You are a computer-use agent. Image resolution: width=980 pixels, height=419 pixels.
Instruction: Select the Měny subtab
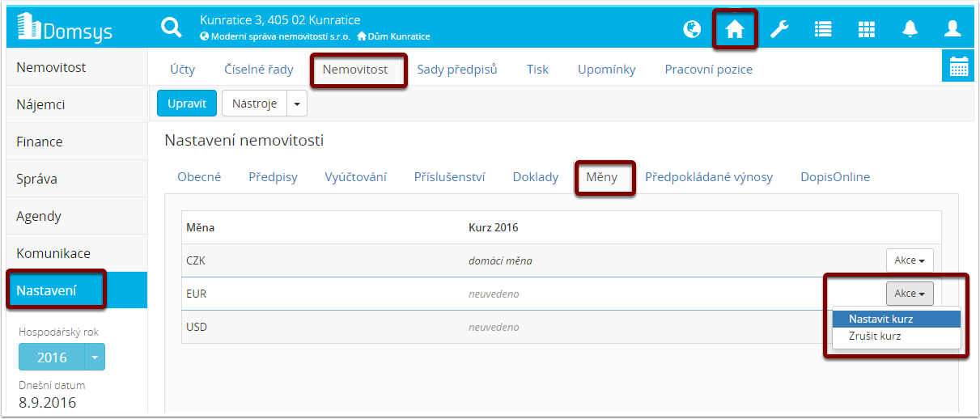pos(602,177)
